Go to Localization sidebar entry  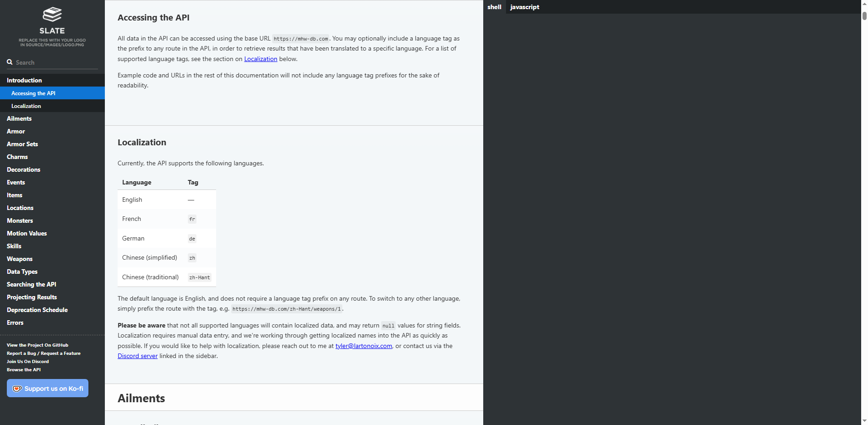52,106
